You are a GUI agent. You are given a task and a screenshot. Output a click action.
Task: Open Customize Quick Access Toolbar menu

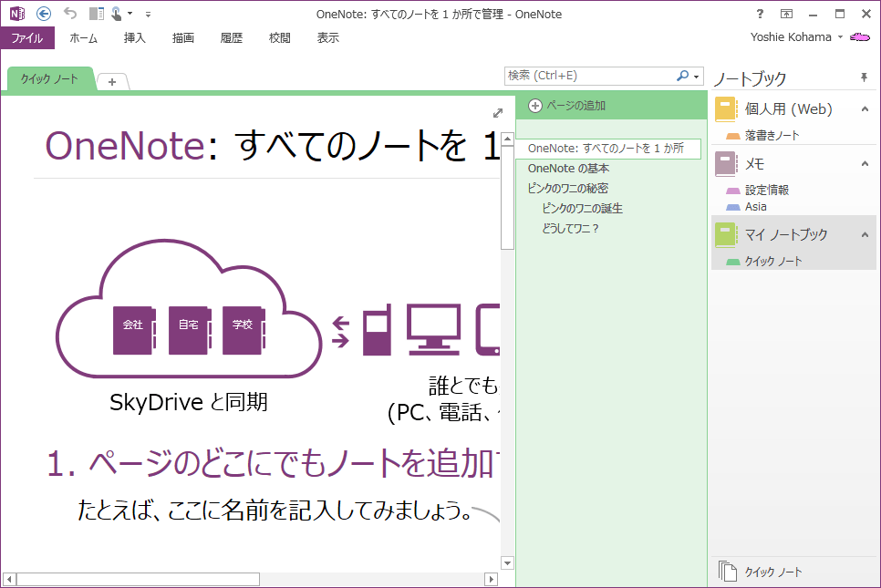click(x=148, y=14)
